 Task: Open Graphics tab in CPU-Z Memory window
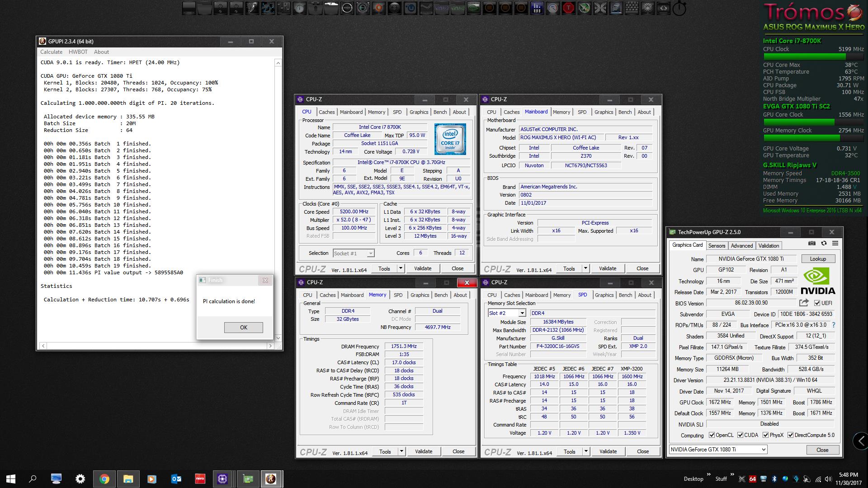click(x=420, y=295)
